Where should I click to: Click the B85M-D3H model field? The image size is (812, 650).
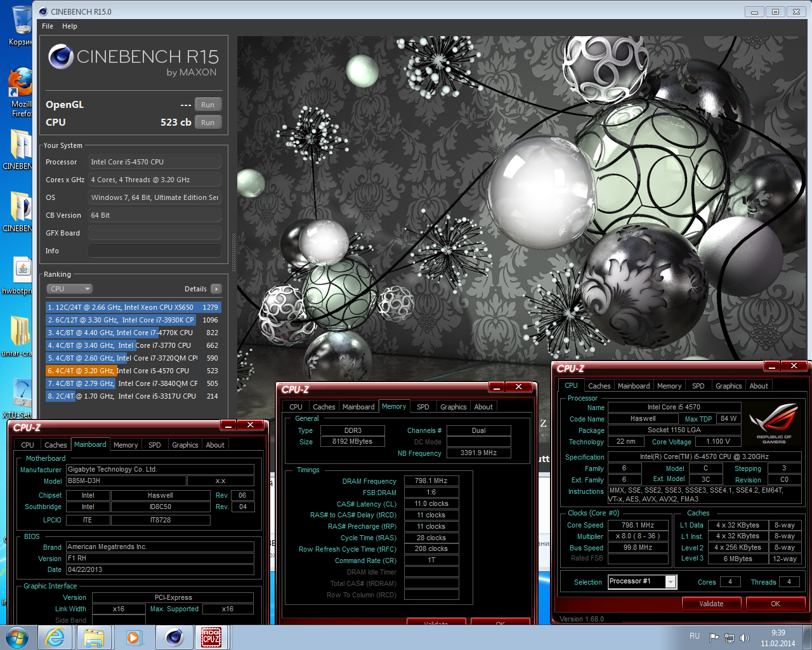126,481
